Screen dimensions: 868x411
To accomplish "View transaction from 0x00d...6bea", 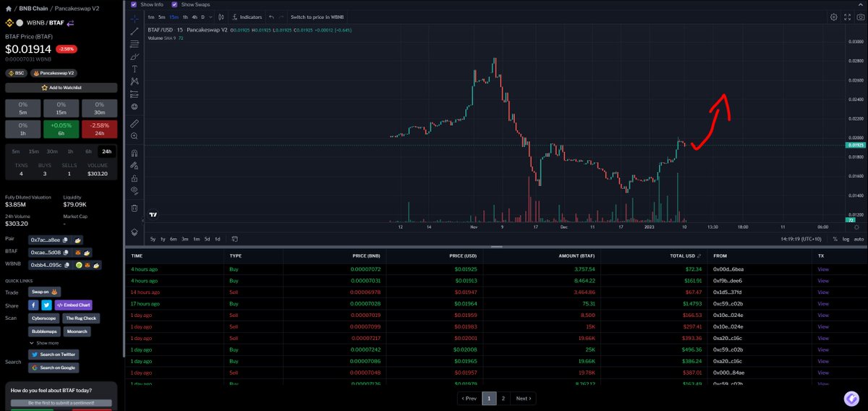I will 823,269.
